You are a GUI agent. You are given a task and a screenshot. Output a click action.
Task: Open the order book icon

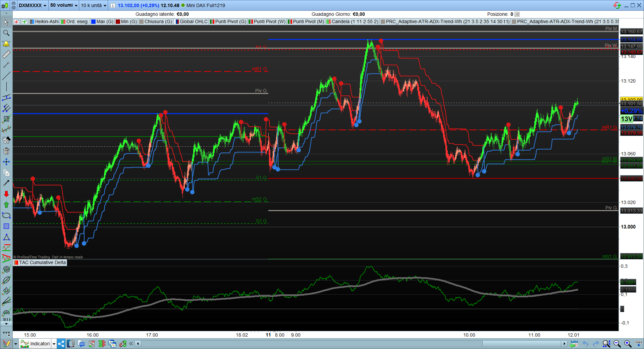tap(102, 344)
